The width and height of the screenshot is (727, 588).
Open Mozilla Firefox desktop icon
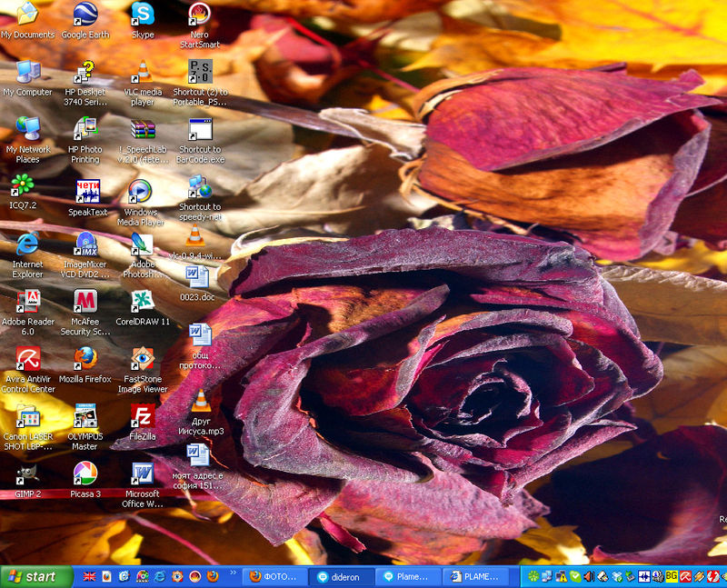85,357
